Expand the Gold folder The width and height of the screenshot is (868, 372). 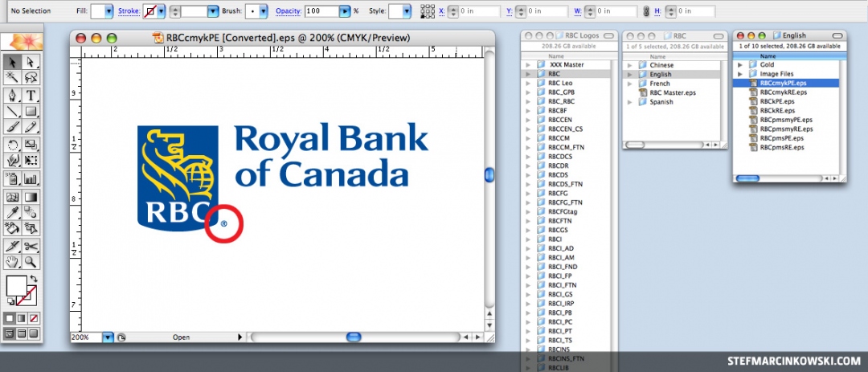tap(740, 65)
